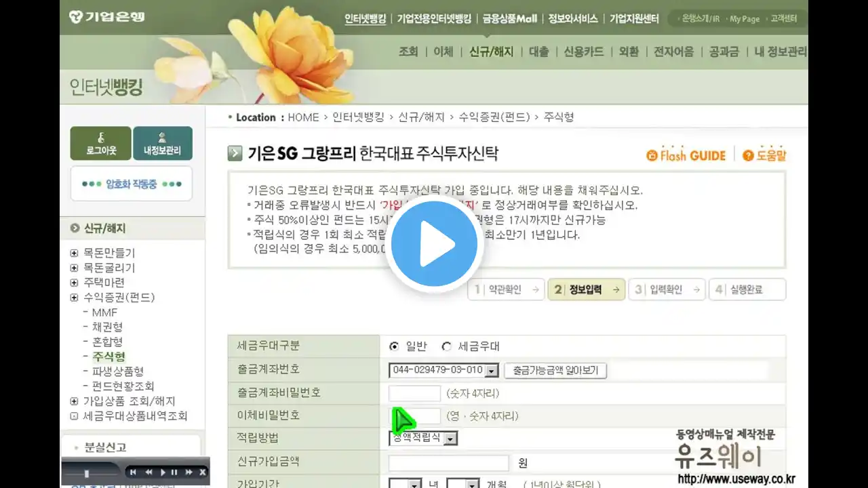868x488 pixels.
Task: Play from the small player bar
Action: click(163, 472)
